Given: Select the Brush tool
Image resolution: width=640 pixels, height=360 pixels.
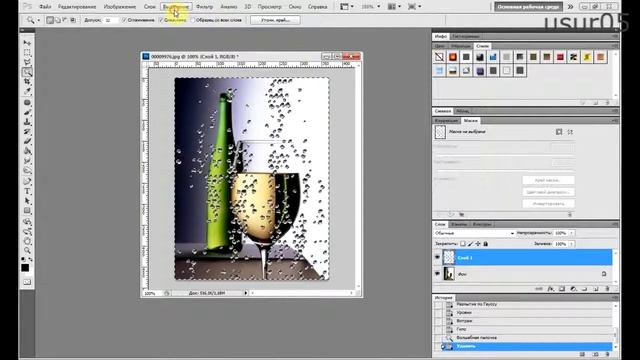Looking at the screenshot, I should click(27, 112).
